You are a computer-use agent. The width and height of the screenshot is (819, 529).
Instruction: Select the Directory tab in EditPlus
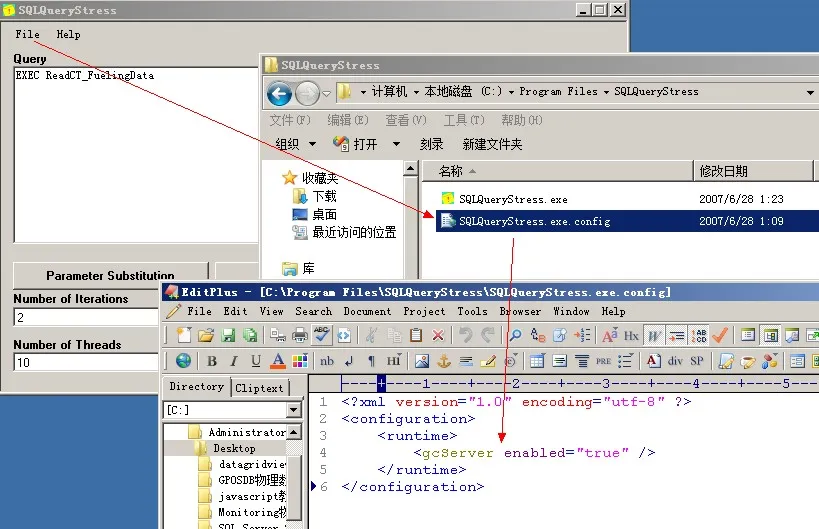[196, 386]
